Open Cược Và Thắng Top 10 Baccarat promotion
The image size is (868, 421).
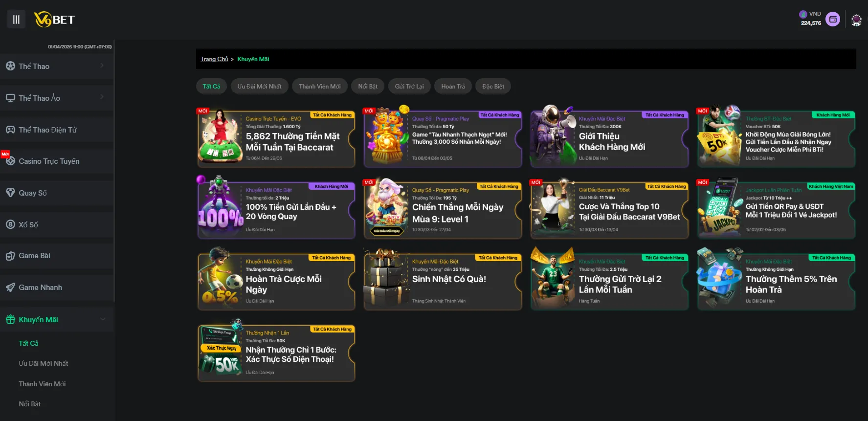pos(609,210)
